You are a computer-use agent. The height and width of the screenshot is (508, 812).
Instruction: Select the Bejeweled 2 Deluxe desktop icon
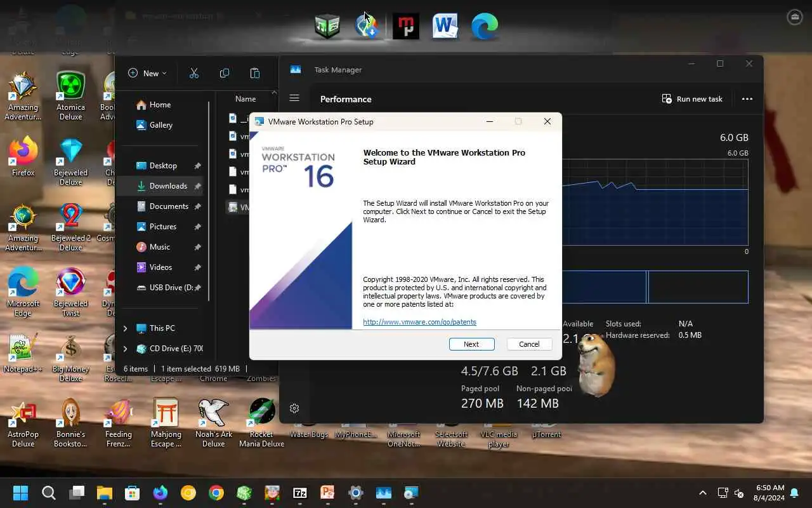point(70,227)
